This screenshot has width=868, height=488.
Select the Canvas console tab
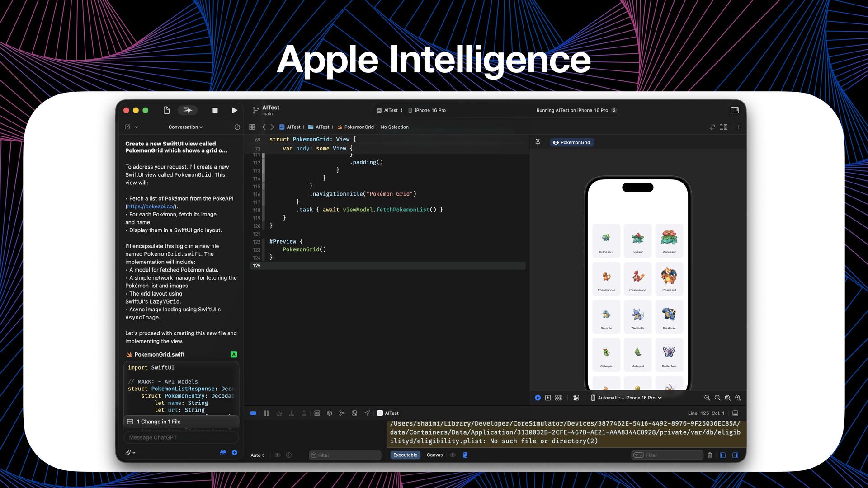[x=434, y=455]
